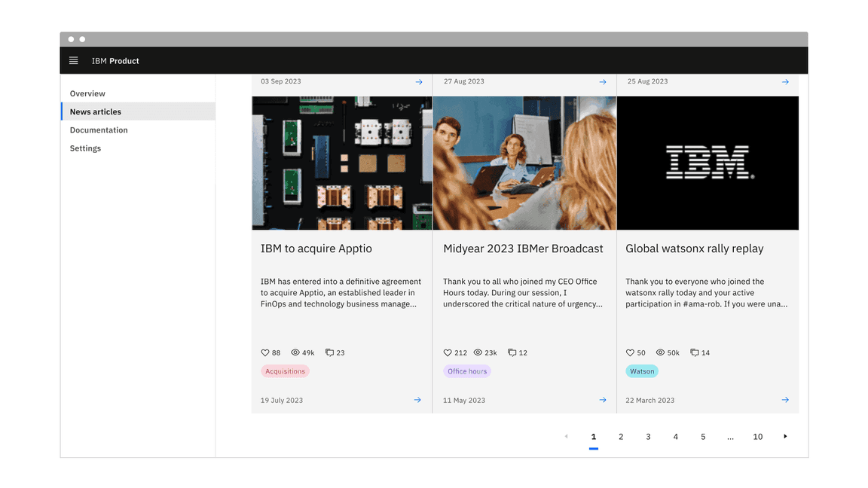Image resolution: width=868 pixels, height=488 pixels.
Task: Jump to page 10 in pagination
Action: tap(758, 435)
